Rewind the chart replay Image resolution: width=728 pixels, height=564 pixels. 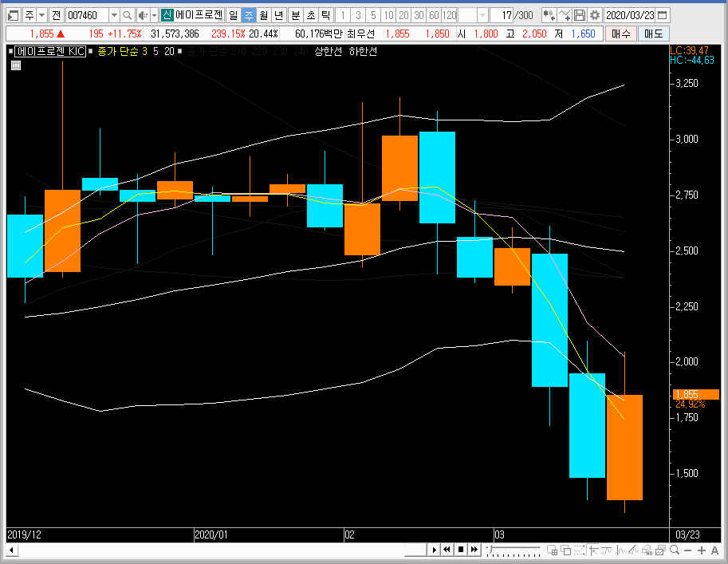[x=447, y=550]
